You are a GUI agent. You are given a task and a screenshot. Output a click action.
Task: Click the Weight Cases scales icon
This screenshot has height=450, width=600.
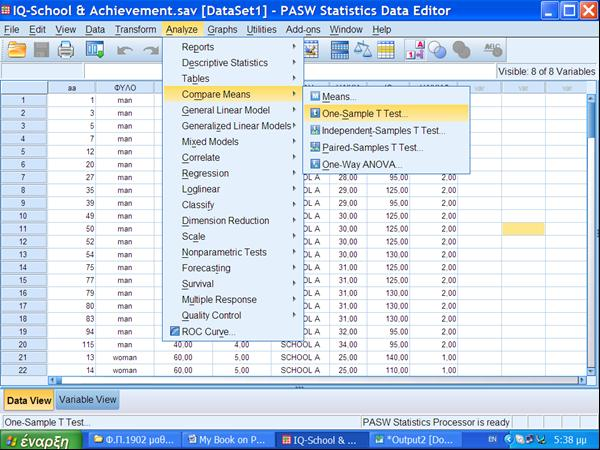pos(362,50)
